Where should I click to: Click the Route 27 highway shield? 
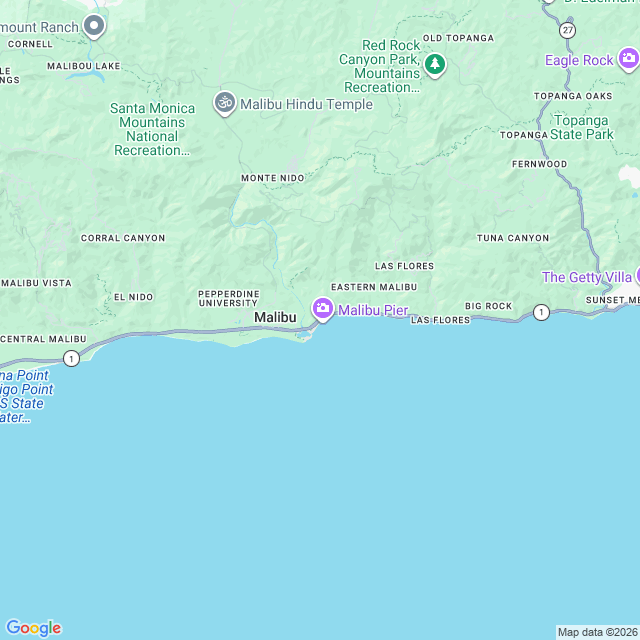pyautogui.click(x=567, y=30)
